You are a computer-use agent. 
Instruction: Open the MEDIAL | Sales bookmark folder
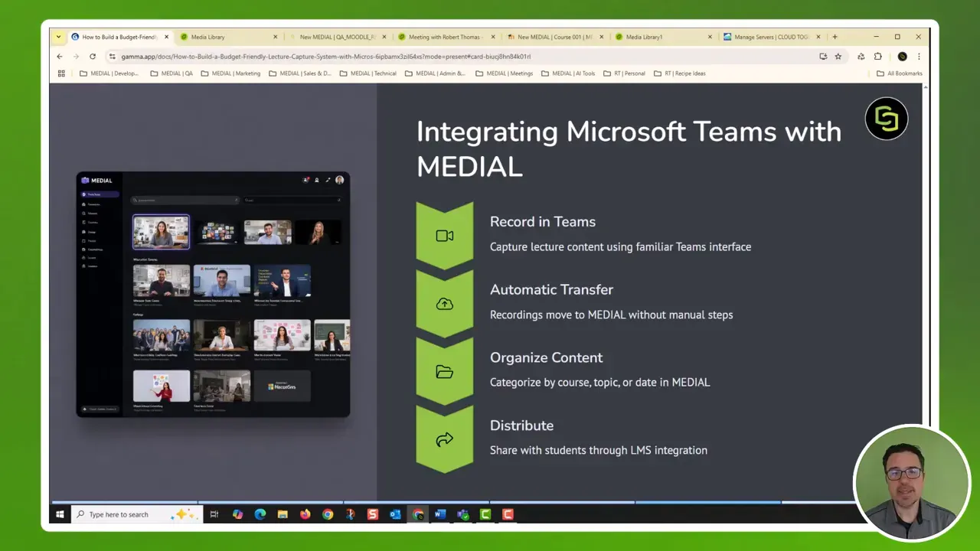click(299, 73)
